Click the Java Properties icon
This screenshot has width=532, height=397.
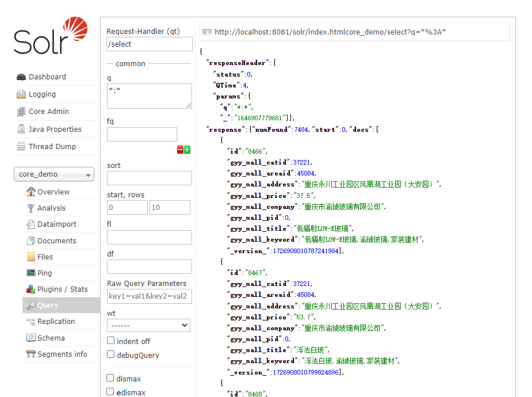[21, 129]
